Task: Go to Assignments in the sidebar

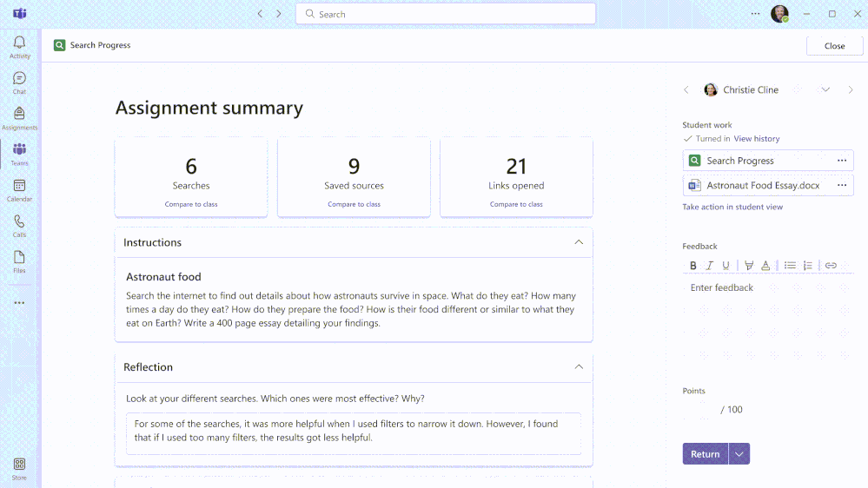Action: (x=19, y=118)
